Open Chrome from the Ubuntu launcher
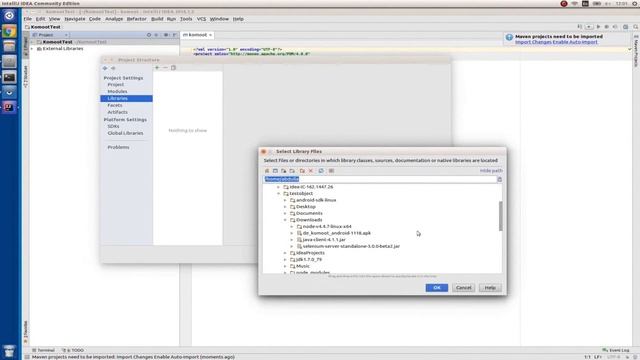Viewport: 640px width, 360px height. click(9, 31)
